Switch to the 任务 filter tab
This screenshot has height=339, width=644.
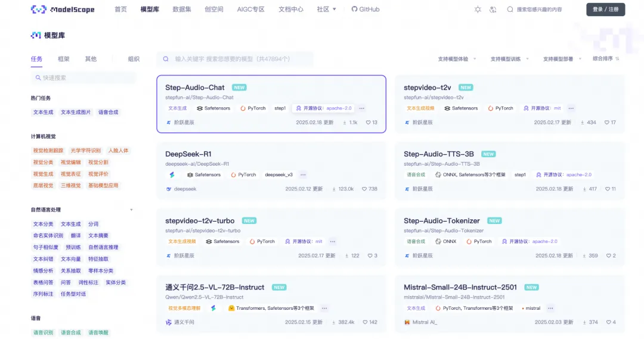click(x=36, y=59)
